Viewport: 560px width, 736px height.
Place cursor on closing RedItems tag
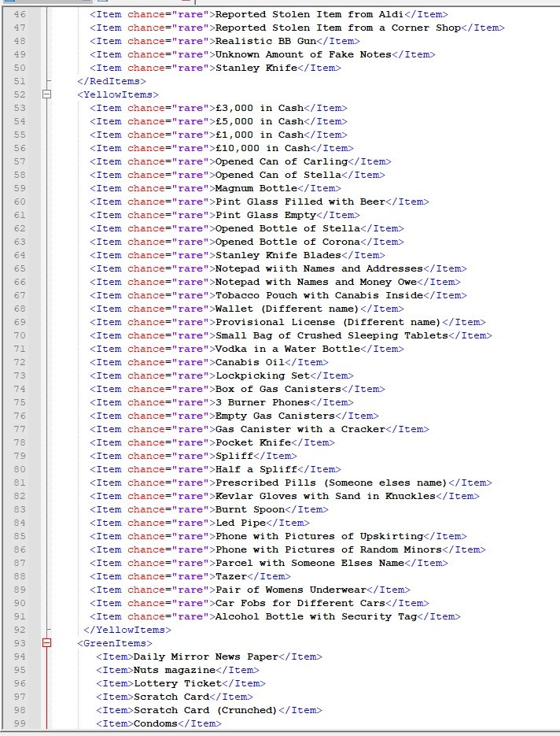tap(109, 81)
